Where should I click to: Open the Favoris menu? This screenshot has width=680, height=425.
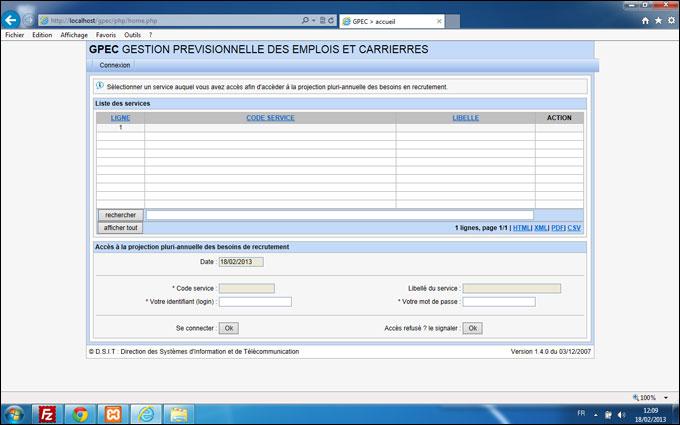pyautogui.click(x=106, y=34)
